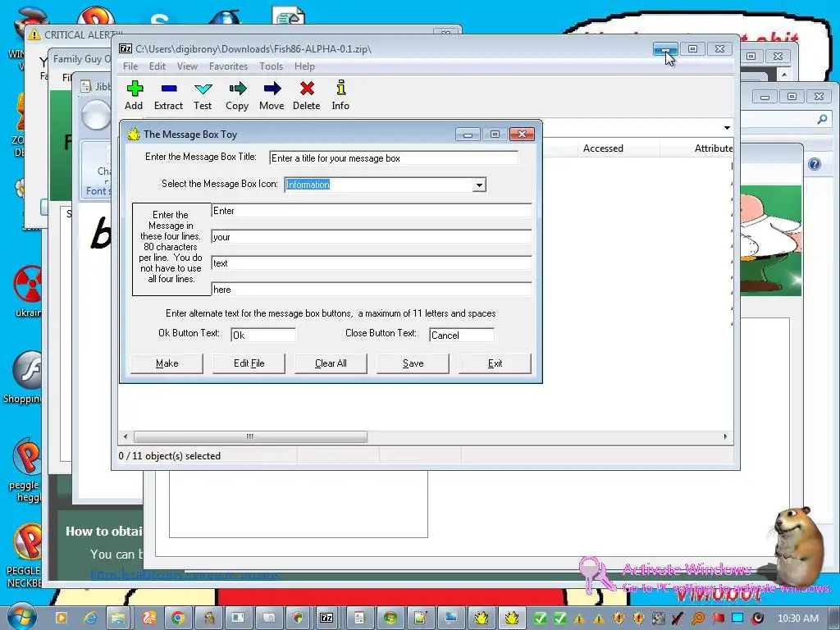Click the Copy arrow icon in 7-Zip
The width and height of the screenshot is (840, 630).
[237, 89]
